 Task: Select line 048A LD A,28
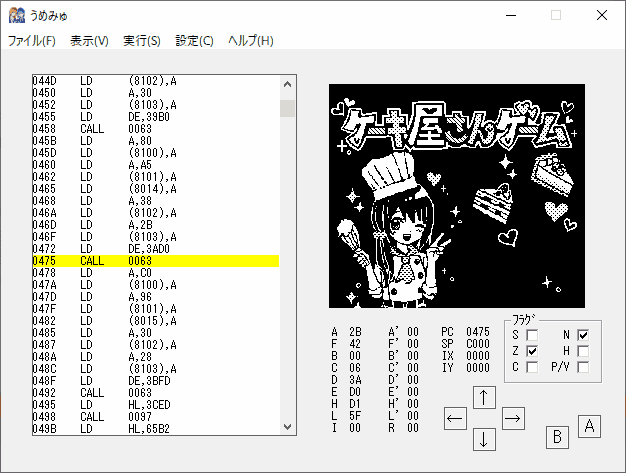(x=156, y=357)
